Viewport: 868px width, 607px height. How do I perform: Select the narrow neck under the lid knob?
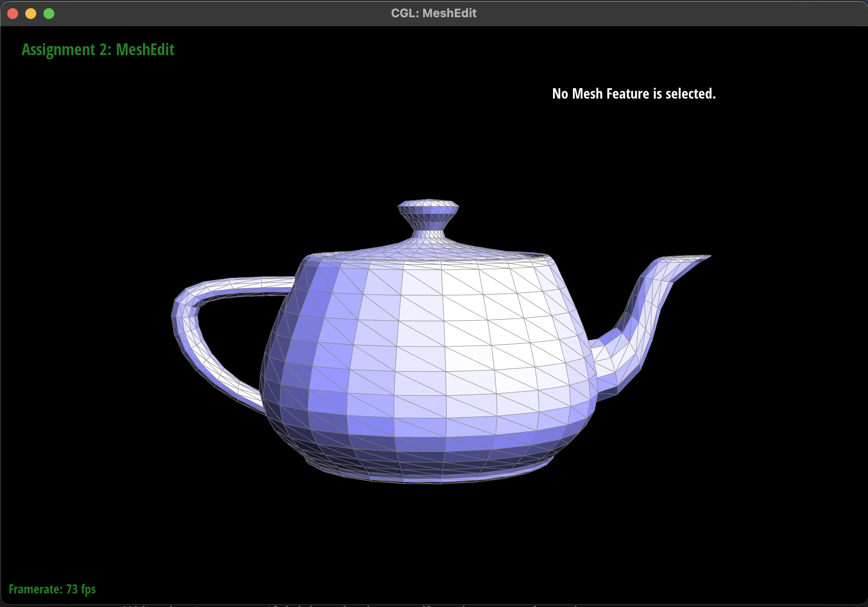click(x=428, y=233)
